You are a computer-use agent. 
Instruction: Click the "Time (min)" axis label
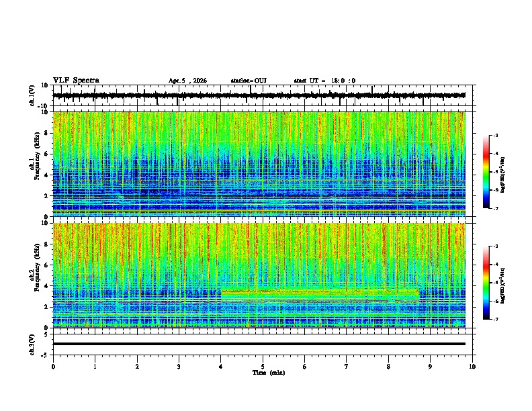click(269, 373)
